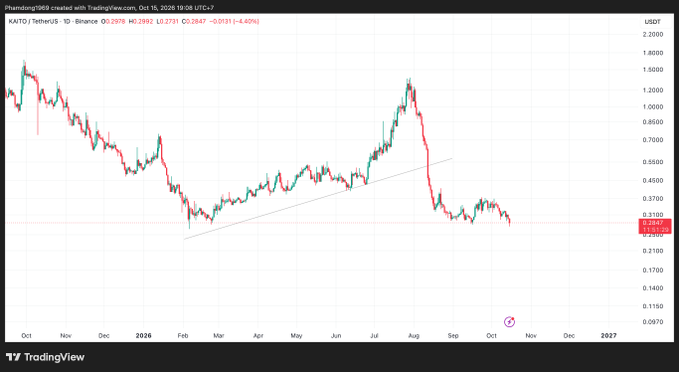Click the Apr time axis label
The image size is (679, 372).
point(258,336)
